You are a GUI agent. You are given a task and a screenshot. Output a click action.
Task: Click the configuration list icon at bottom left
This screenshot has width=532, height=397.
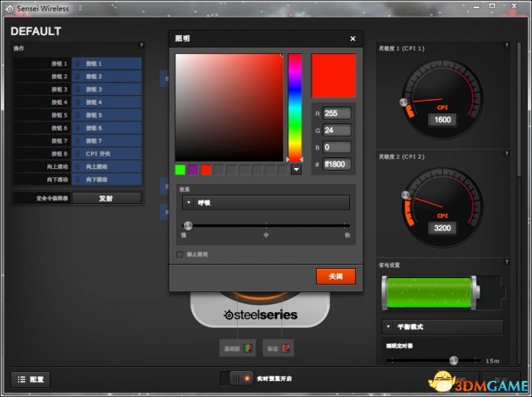pos(30,379)
